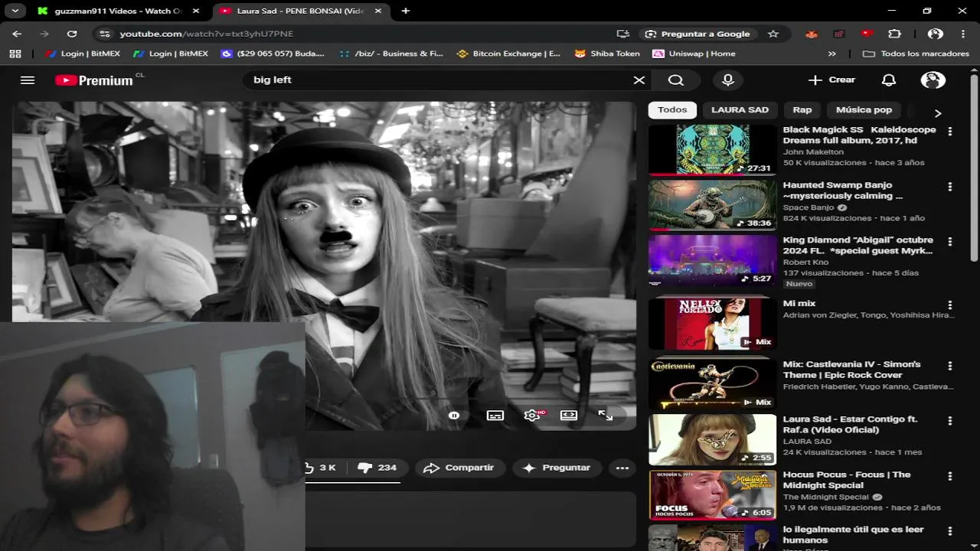Click the Preguntar button below video
This screenshot has width=980, height=551.
(556, 468)
